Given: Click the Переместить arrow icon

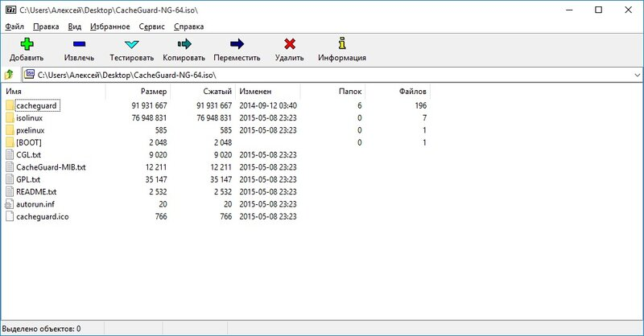Looking at the screenshot, I should tap(237, 44).
